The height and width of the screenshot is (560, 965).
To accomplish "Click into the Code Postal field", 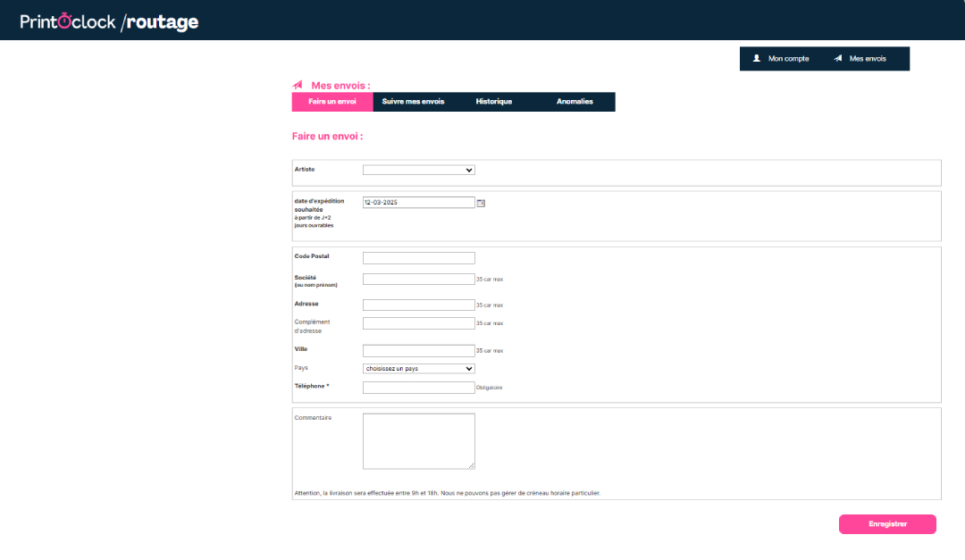I will pyautogui.click(x=418, y=258).
